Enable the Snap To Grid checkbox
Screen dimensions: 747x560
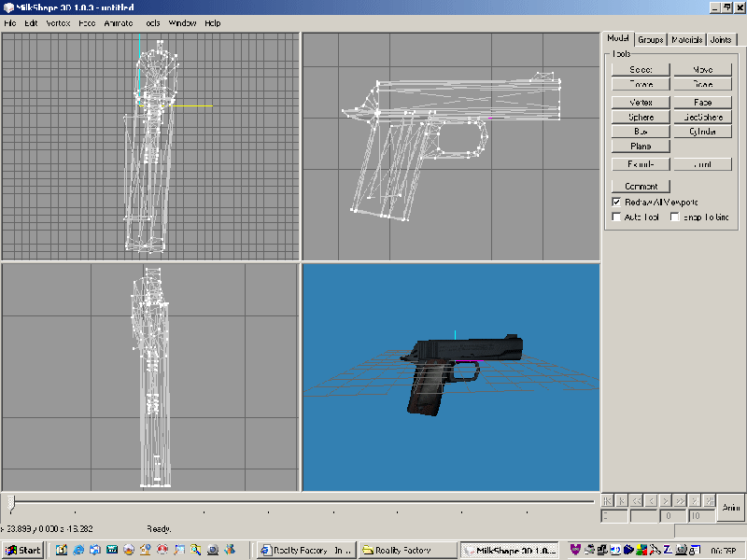click(675, 217)
